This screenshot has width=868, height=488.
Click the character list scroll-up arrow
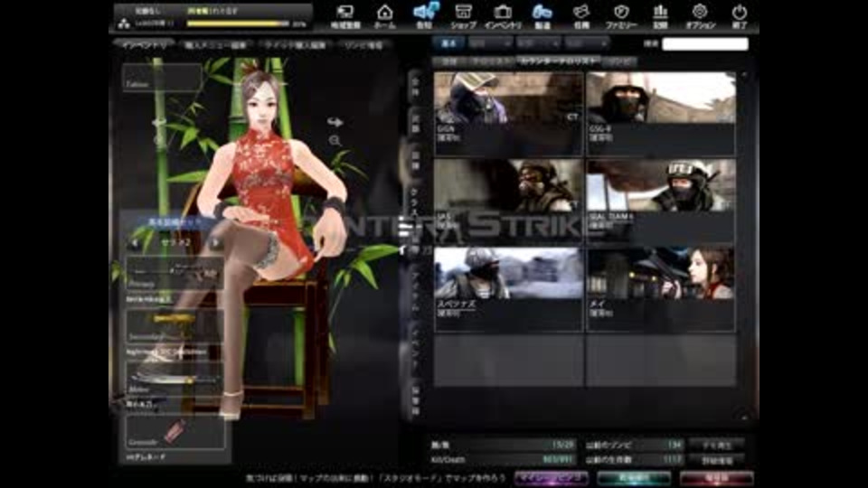click(x=744, y=75)
